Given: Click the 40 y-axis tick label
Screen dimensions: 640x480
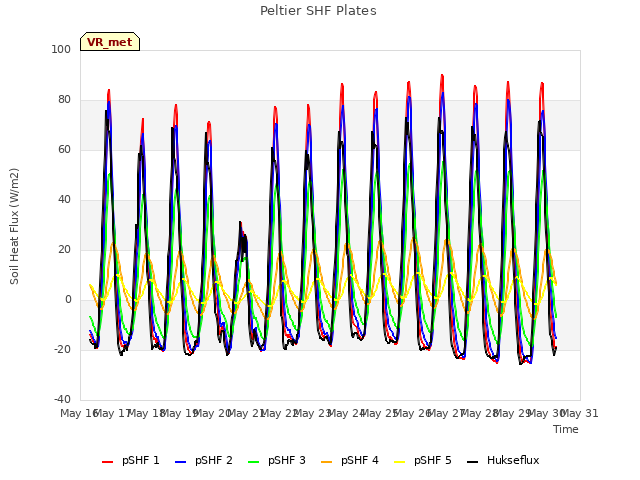Looking at the screenshot, I should click(x=64, y=200).
